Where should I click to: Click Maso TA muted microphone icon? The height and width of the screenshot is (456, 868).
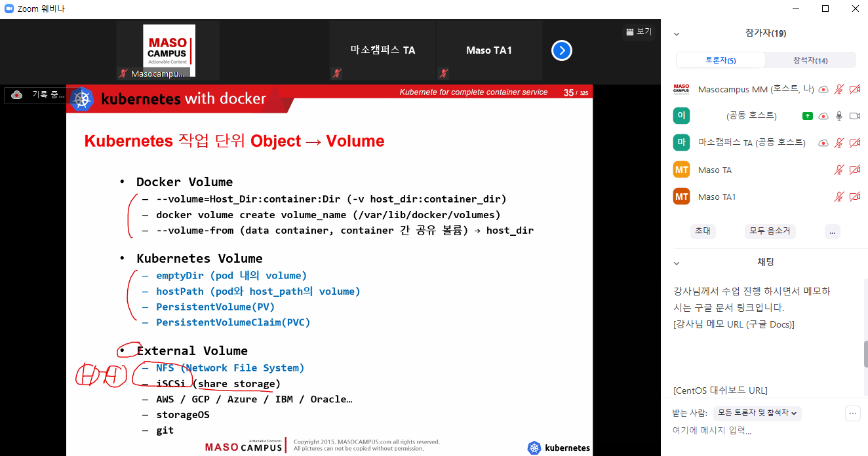[838, 170]
